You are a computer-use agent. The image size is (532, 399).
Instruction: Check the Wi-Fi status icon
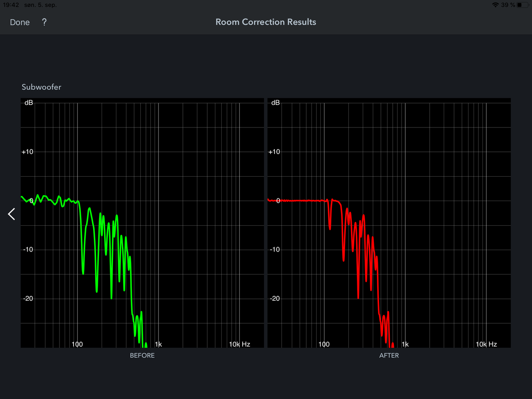[x=495, y=5]
